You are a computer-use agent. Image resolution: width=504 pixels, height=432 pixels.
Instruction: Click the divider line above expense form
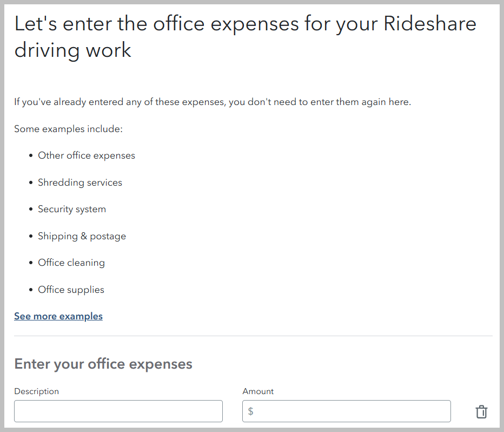tap(253, 336)
